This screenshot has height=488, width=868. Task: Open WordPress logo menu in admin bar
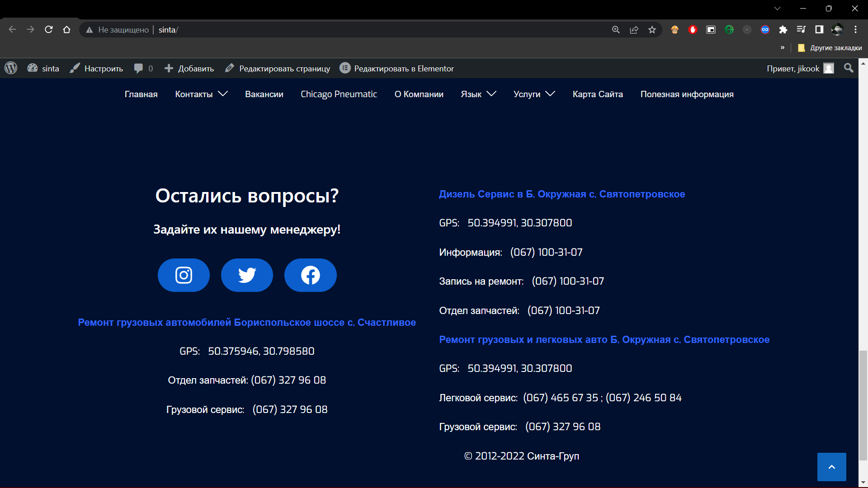pos(11,68)
